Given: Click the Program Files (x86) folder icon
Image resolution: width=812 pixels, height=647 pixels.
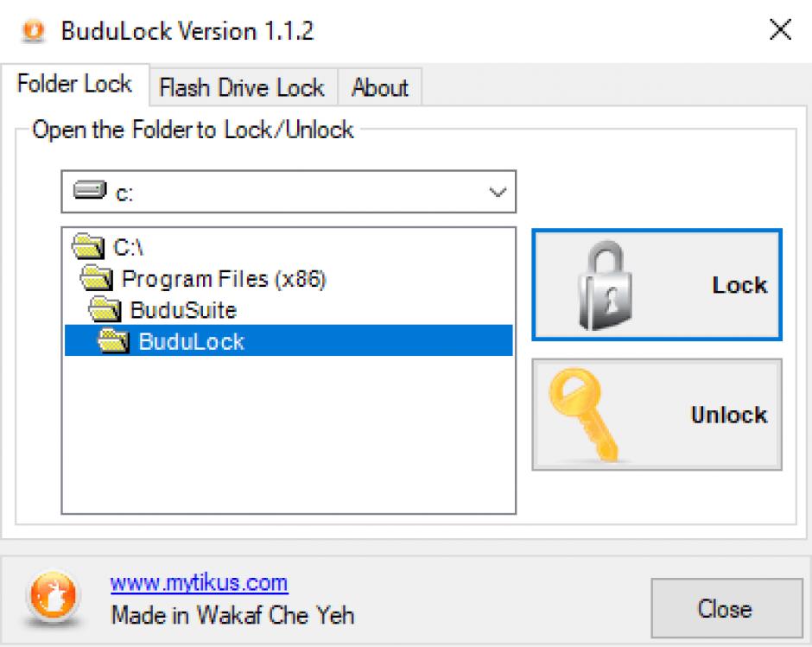Looking at the screenshot, I should (97, 278).
